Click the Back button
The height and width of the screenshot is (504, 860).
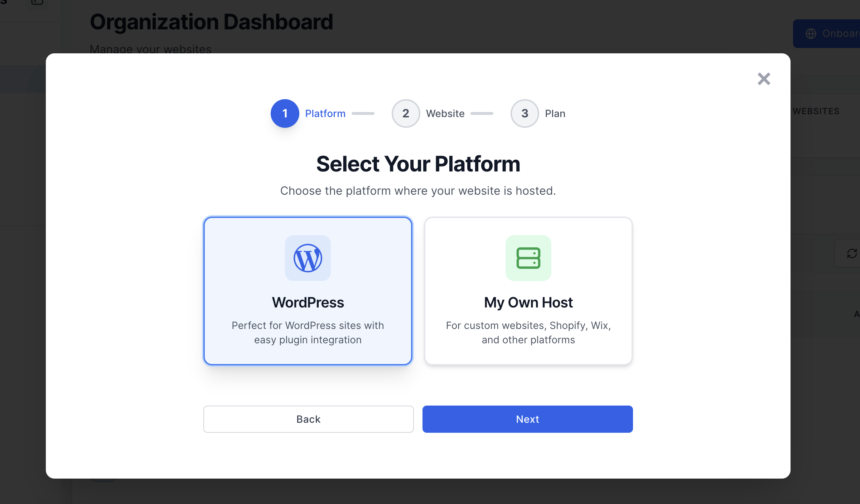(x=308, y=419)
